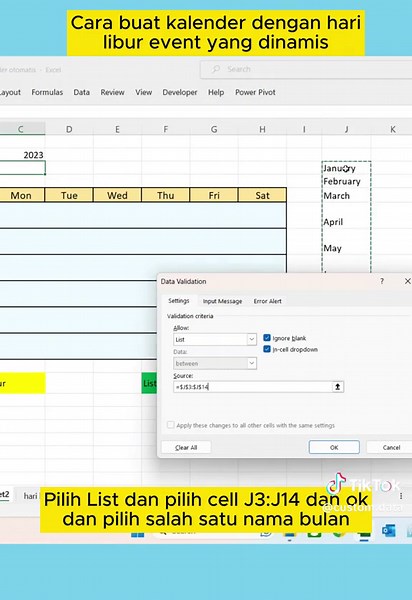Click the January cell in column J

(346, 168)
